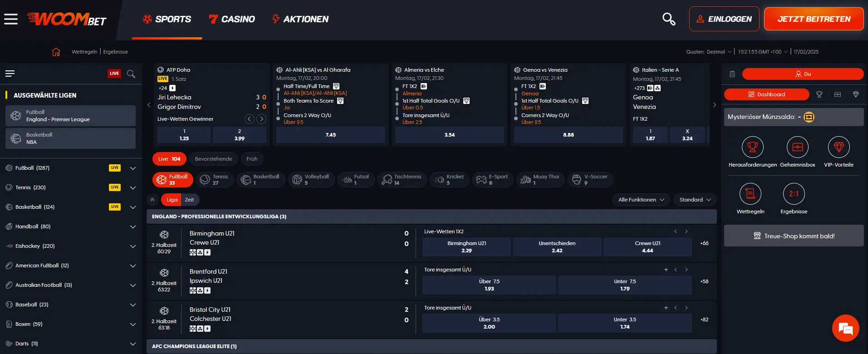
Task: Select E-Sport filter chip
Action: click(x=493, y=180)
